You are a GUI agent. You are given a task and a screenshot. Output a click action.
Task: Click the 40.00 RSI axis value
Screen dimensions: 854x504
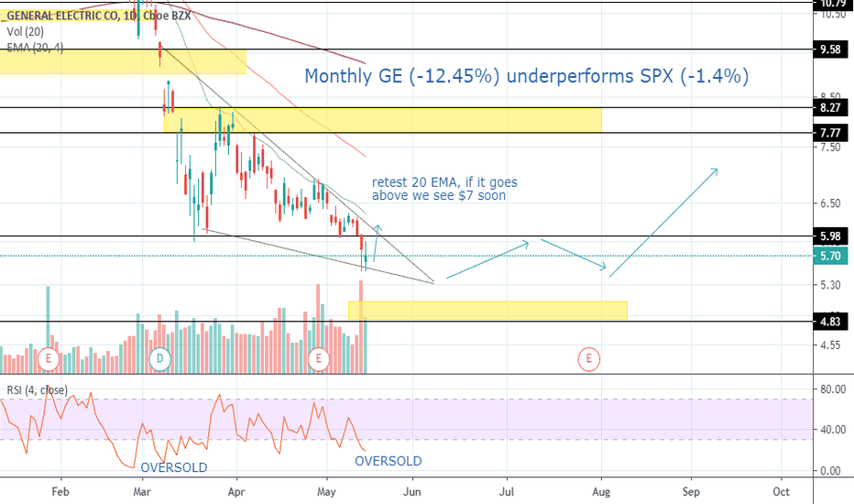(x=833, y=430)
